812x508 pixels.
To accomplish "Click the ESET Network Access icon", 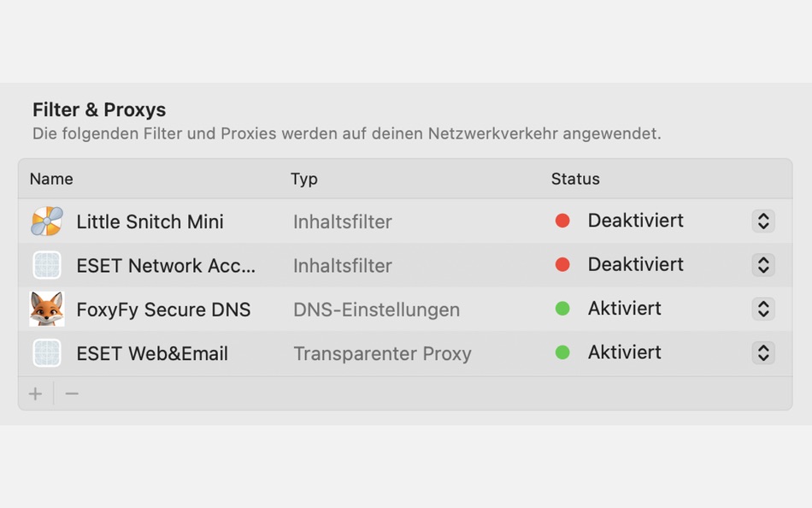I will [46, 265].
